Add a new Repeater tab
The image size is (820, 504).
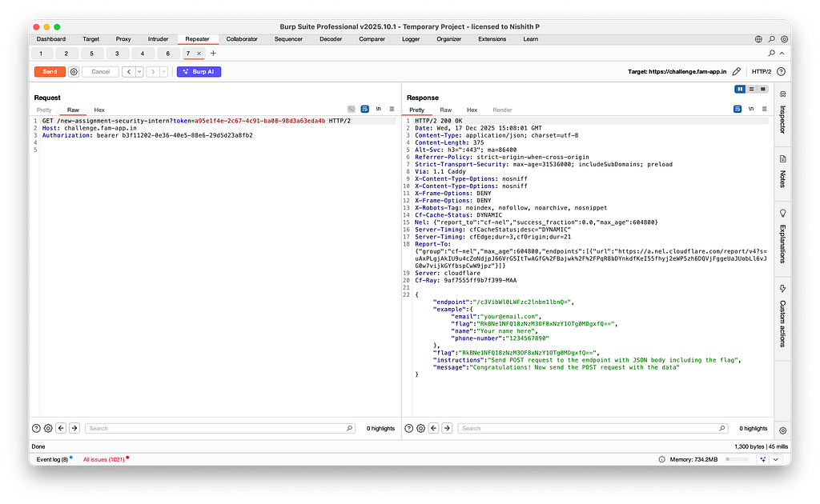[213, 54]
